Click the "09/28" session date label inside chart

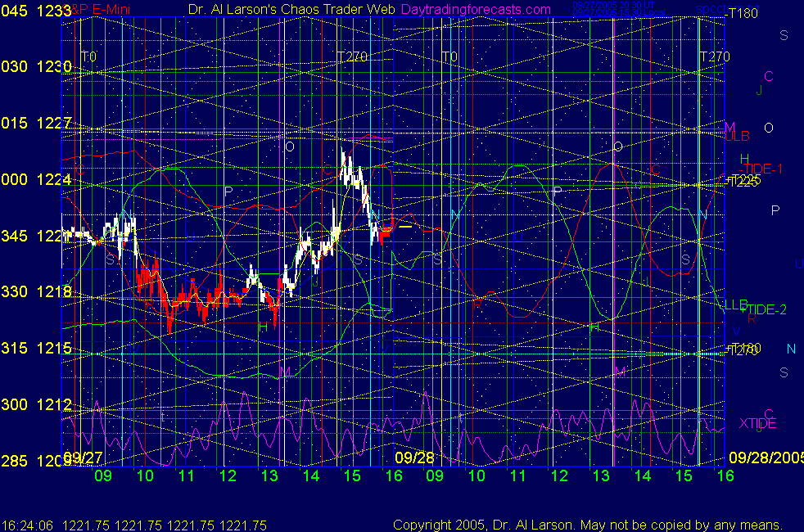415,458
